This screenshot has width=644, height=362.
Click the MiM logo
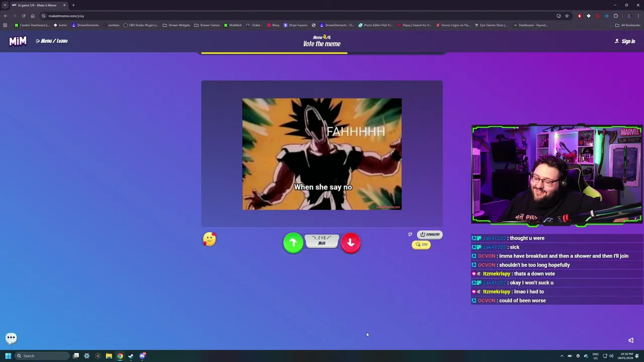[18, 41]
